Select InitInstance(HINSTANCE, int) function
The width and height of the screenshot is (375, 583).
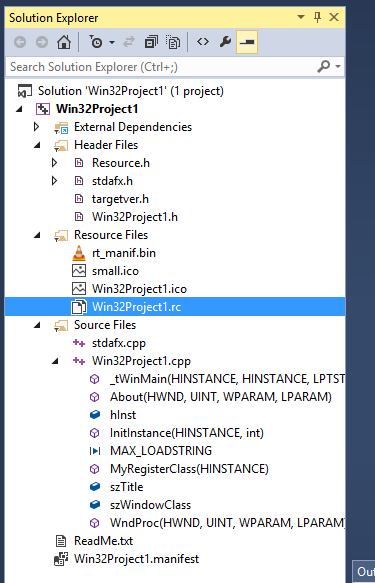(x=187, y=433)
